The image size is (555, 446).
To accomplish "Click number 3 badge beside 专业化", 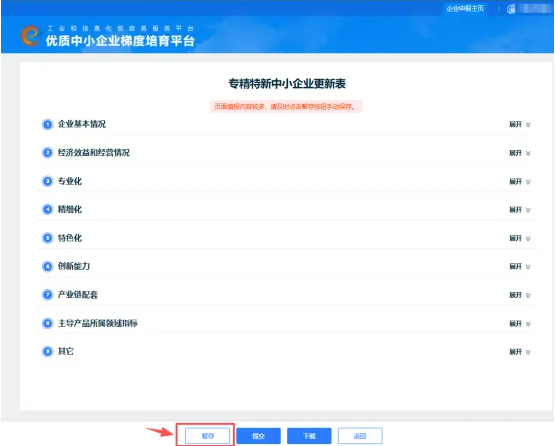I will (47, 181).
